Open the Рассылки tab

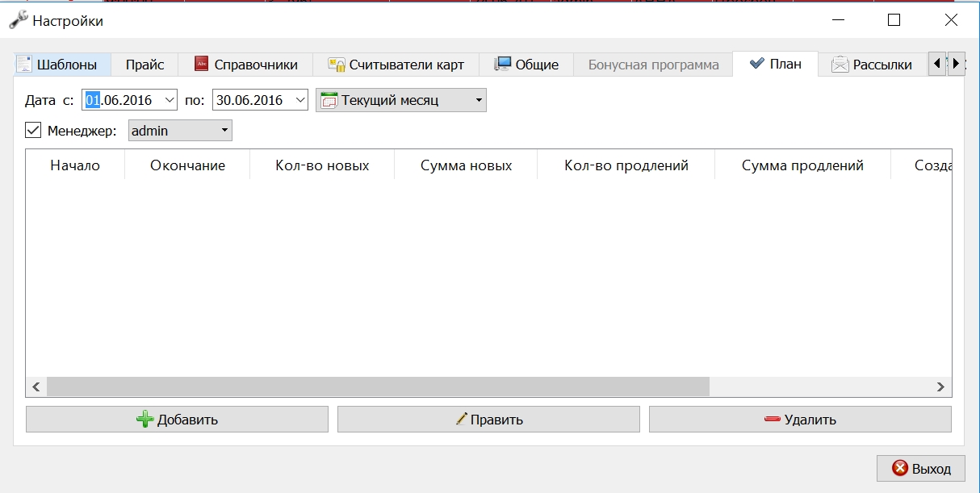pos(873,65)
